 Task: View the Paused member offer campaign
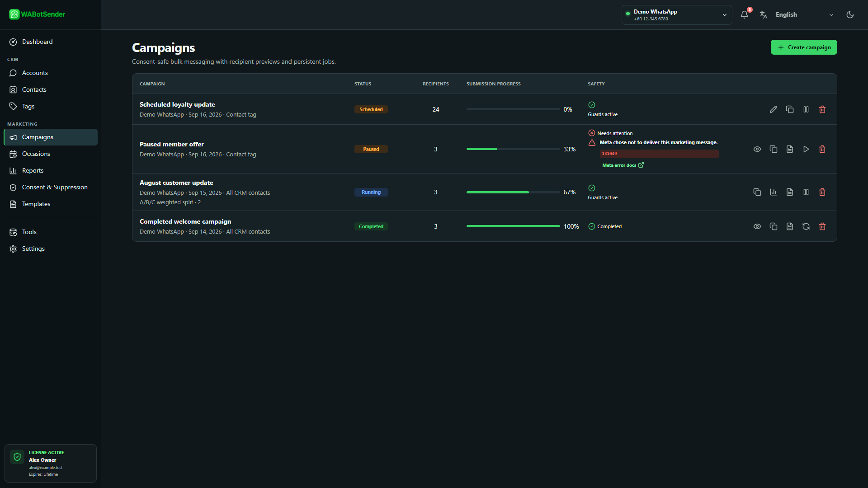pos(757,149)
